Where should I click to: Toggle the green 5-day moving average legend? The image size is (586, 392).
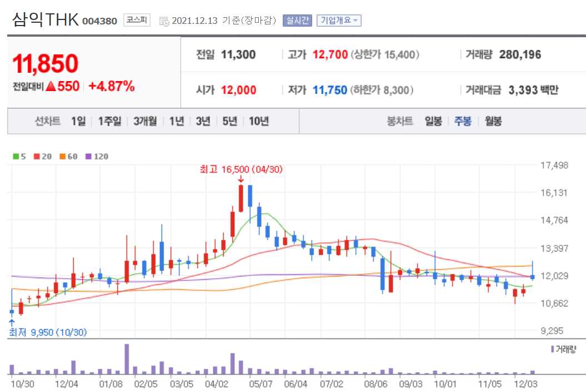17,156
